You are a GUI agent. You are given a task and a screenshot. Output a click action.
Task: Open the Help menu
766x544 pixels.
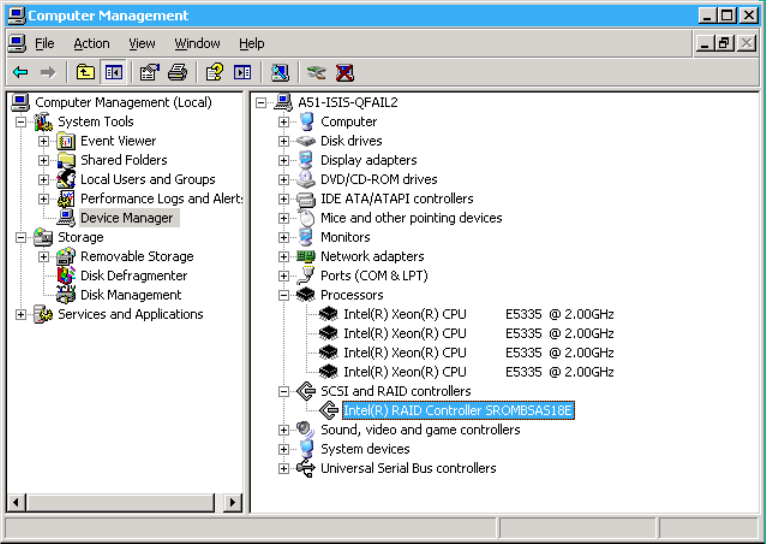point(252,44)
